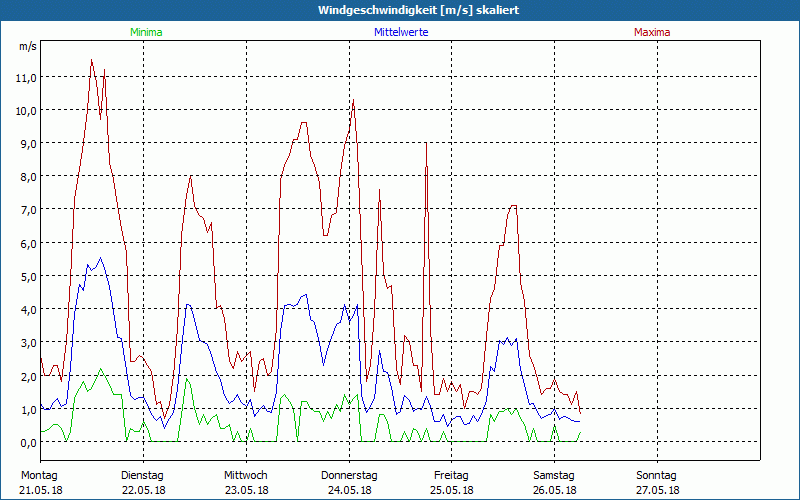Viewport: 800px width, 500px height.
Task: Select the Samstag day label
Action: point(554,475)
